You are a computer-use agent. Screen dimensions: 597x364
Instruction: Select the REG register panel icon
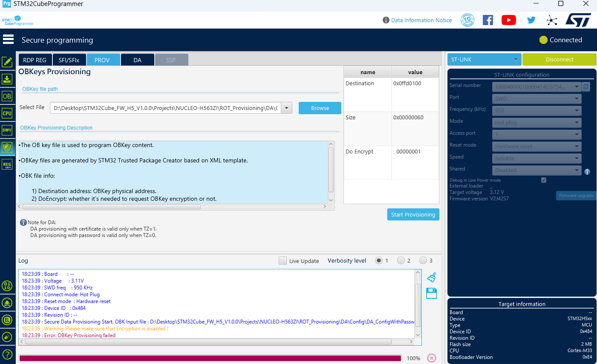click(7, 164)
